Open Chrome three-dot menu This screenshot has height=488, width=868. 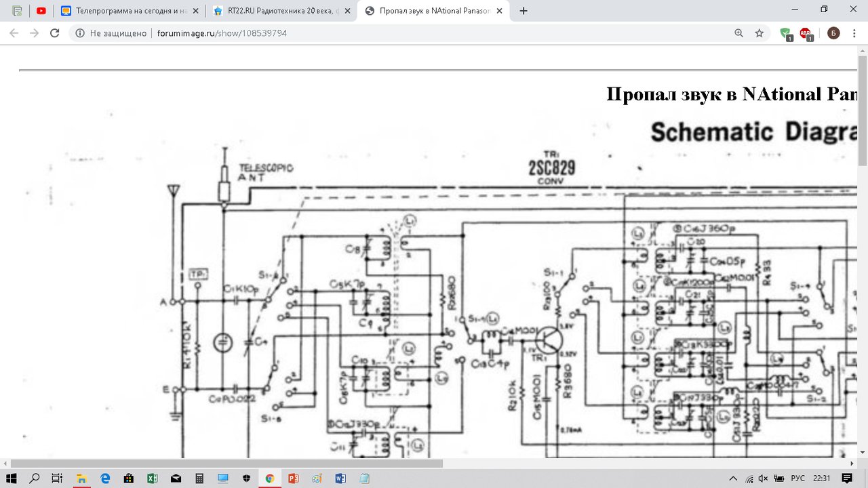click(853, 33)
